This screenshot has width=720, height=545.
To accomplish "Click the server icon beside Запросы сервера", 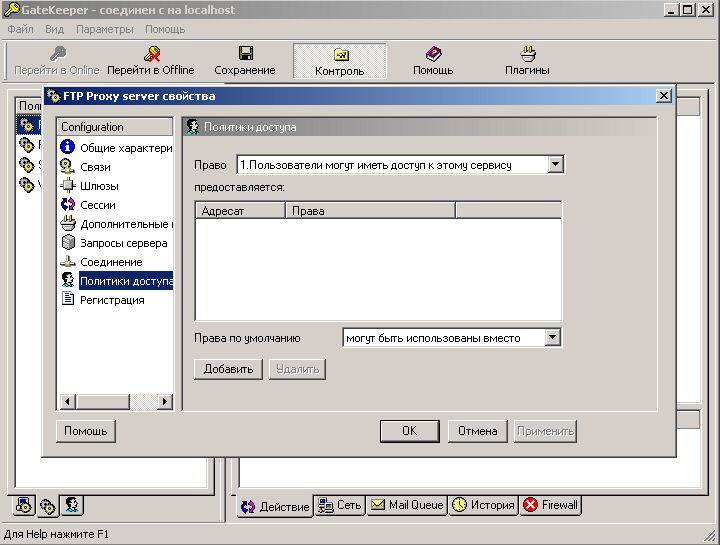I will 68,242.
